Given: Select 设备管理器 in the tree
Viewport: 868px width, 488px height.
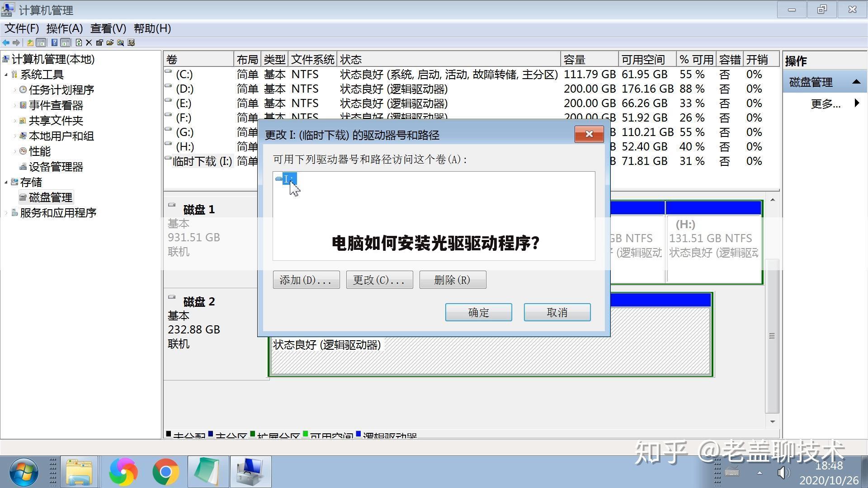Looking at the screenshot, I should 56,167.
